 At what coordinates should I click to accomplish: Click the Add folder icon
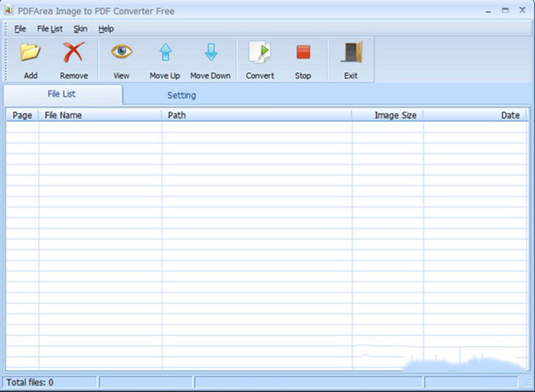click(30, 52)
